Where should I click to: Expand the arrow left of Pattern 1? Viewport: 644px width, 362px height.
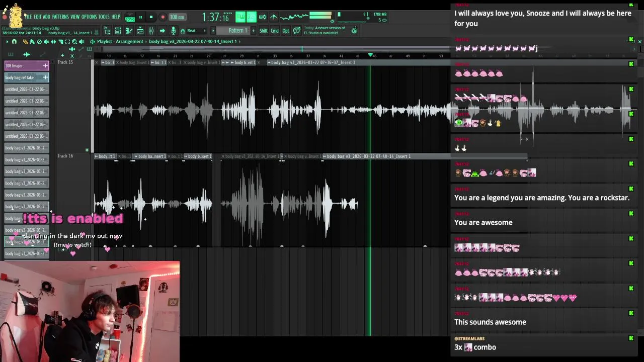[214, 31]
